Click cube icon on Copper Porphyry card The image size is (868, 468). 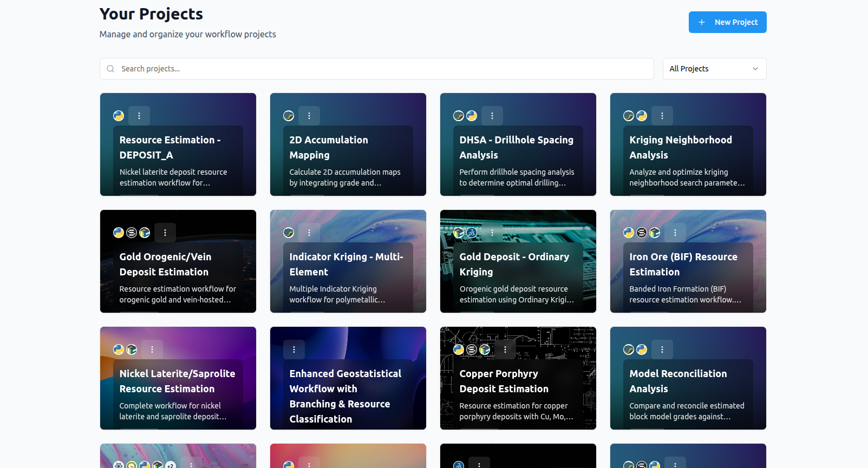click(x=485, y=350)
